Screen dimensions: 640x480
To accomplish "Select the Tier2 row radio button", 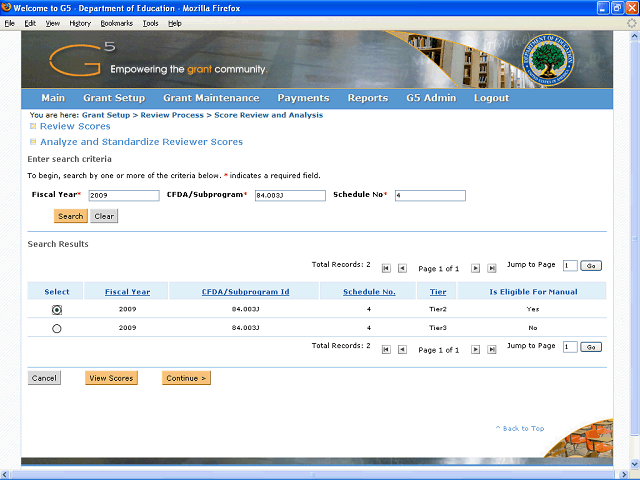I will [x=57, y=310].
